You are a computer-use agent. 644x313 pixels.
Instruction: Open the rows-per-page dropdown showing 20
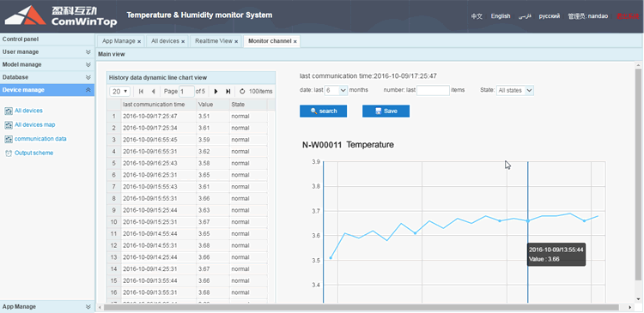(120, 91)
